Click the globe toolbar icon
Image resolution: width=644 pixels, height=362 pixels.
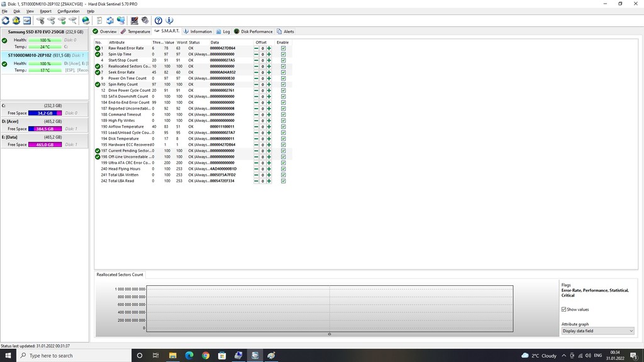[x=86, y=21]
